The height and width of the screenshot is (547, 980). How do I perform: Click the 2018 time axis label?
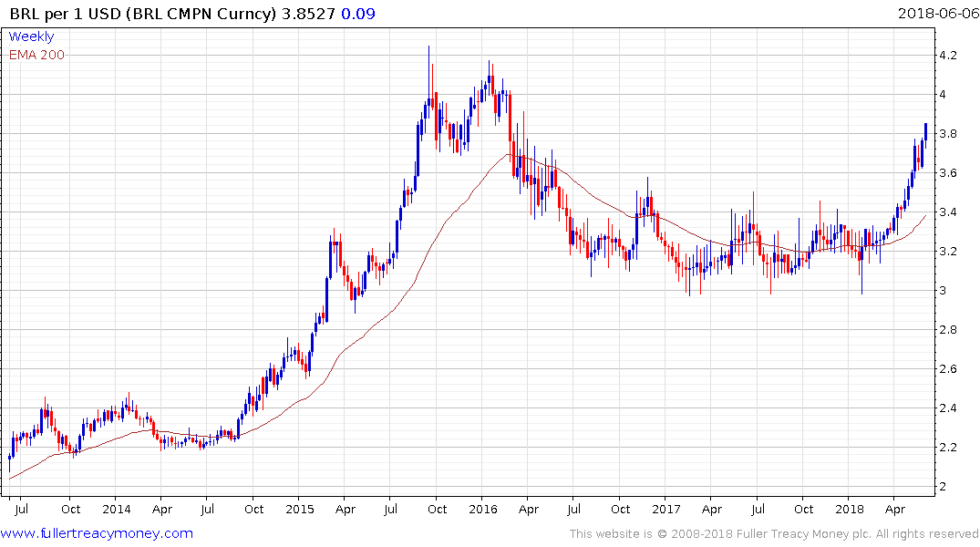pos(849,509)
